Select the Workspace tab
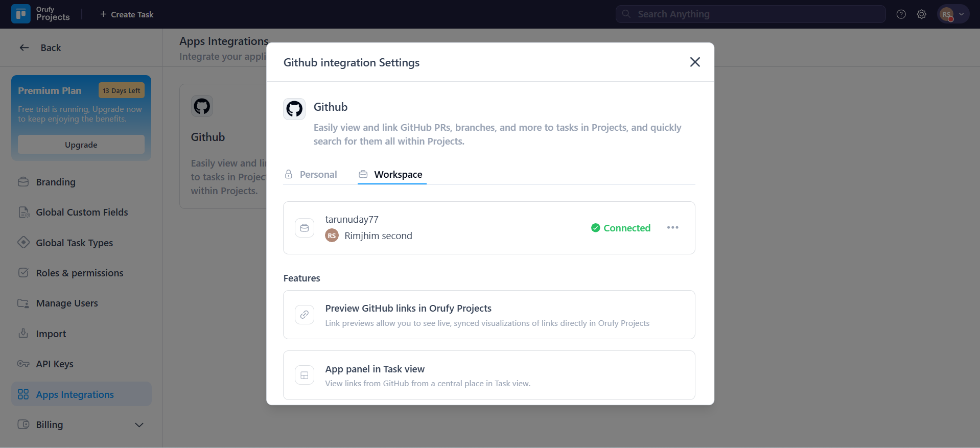 391,175
